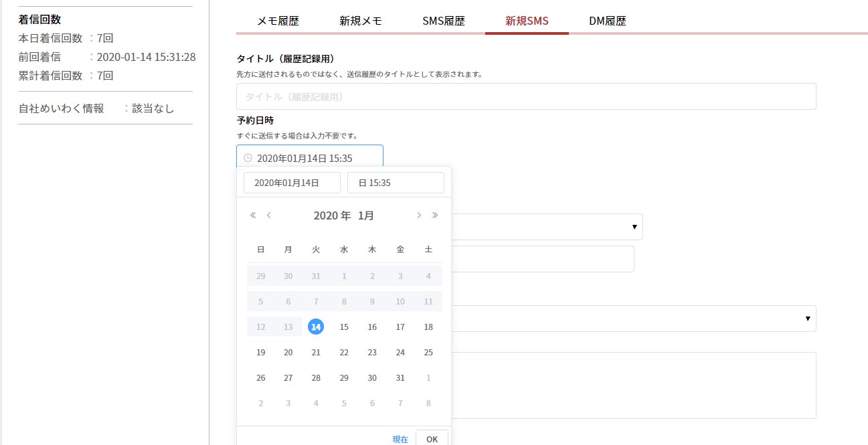Click the clock icon in reservation field
The image size is (868, 445).
click(248, 159)
